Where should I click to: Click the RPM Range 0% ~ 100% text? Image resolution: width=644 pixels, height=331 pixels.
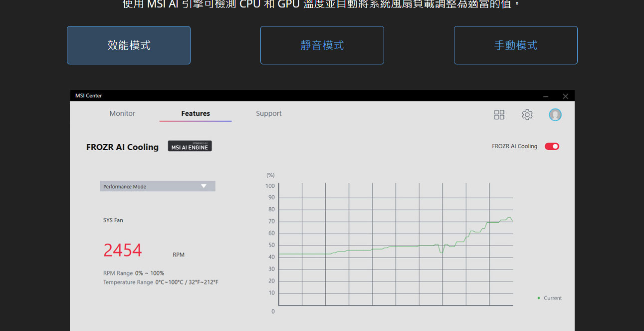coord(134,273)
